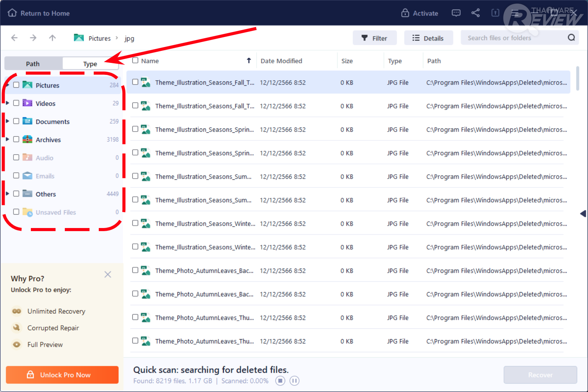Select the Archives category icon
This screenshot has width=588, height=392.
point(27,139)
